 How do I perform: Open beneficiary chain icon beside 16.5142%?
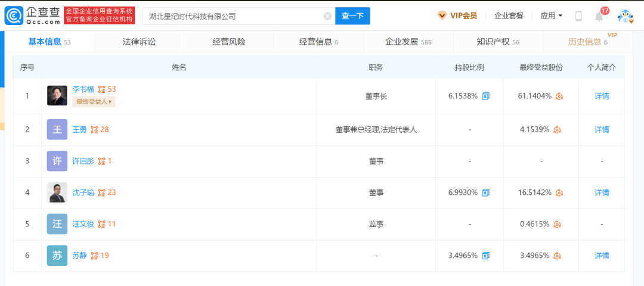pos(559,192)
